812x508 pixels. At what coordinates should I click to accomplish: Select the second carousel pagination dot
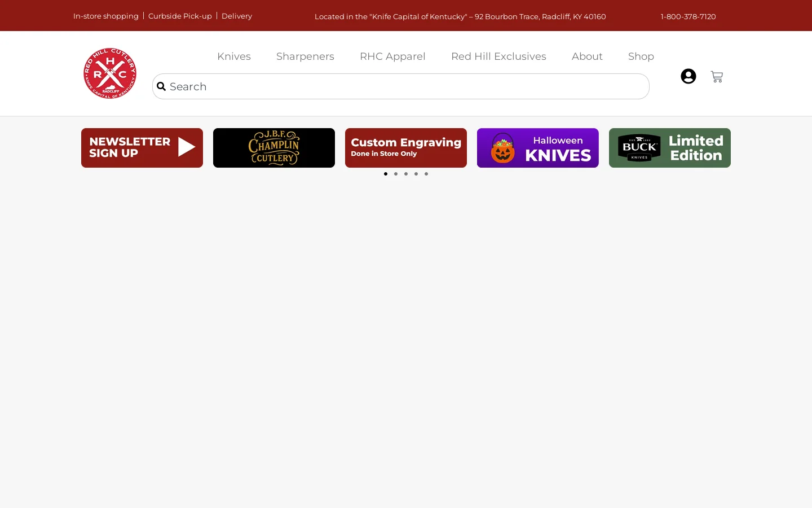point(396,174)
